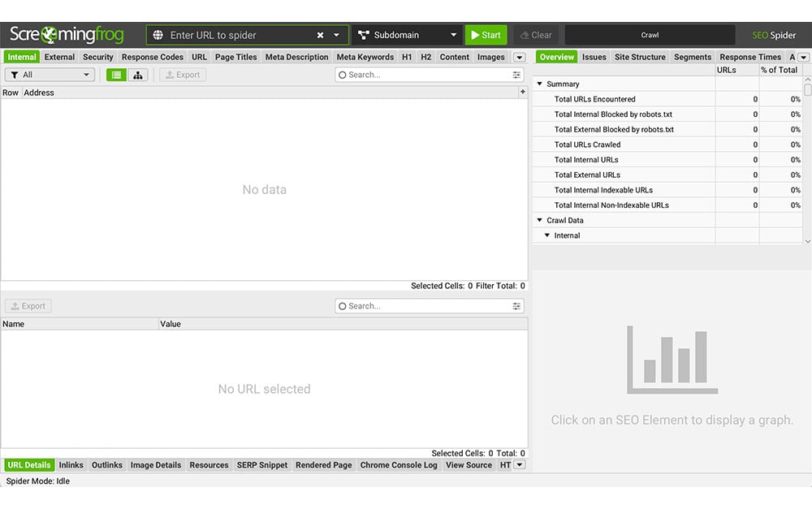Open the Issues tab in the right panel
This screenshot has width=812, height=509.
[x=594, y=57]
